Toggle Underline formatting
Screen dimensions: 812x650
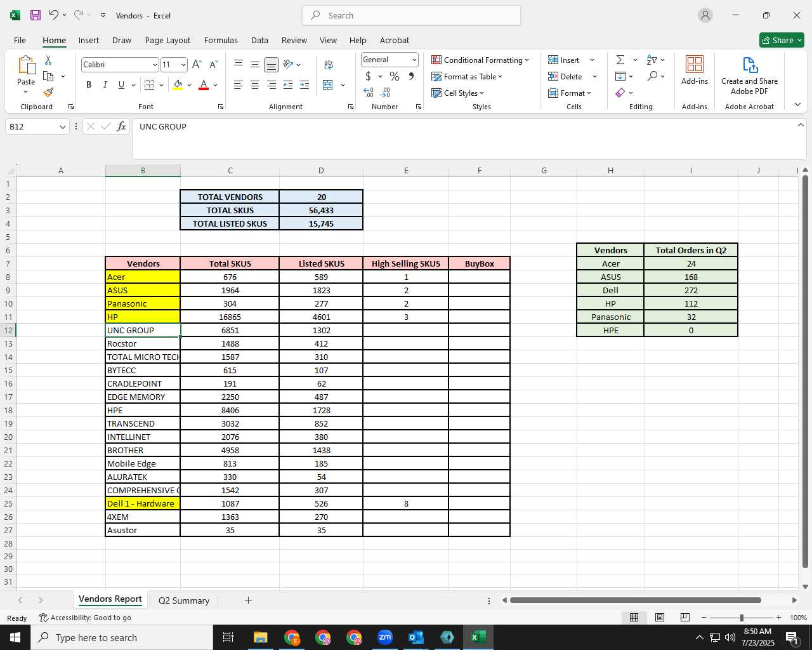pyautogui.click(x=121, y=85)
